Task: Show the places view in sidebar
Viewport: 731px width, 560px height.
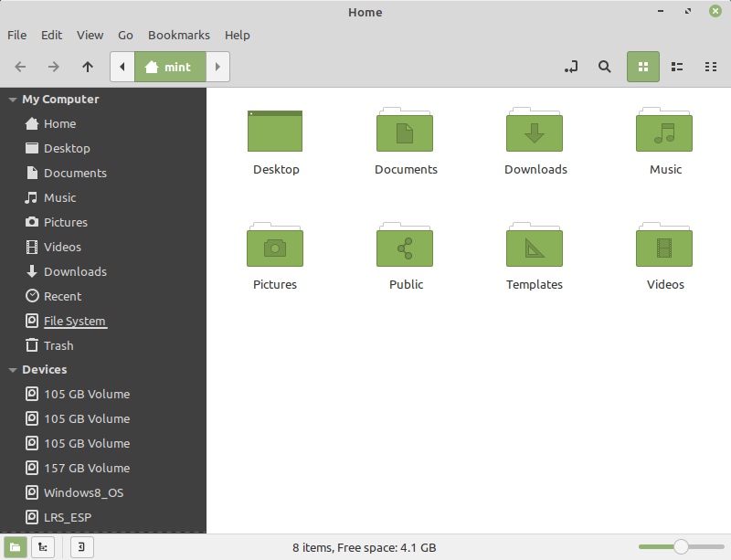Action: tap(15, 546)
